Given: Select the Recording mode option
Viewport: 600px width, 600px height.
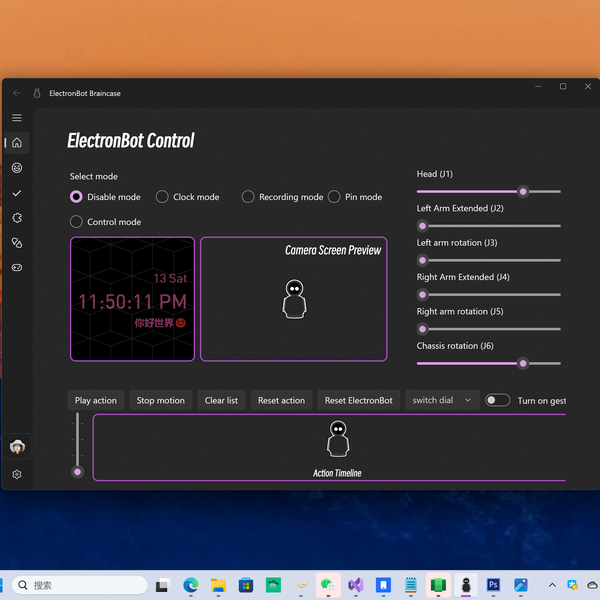Looking at the screenshot, I should [x=248, y=197].
